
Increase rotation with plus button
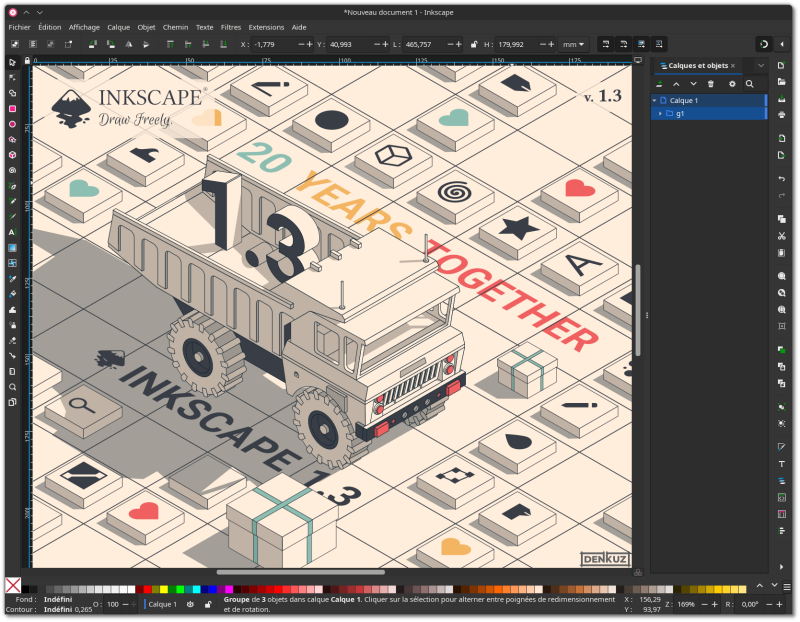[x=780, y=604]
